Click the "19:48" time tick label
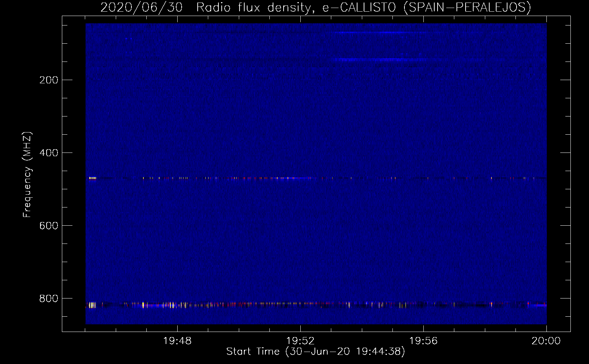The height and width of the screenshot is (364, 589). click(177, 341)
